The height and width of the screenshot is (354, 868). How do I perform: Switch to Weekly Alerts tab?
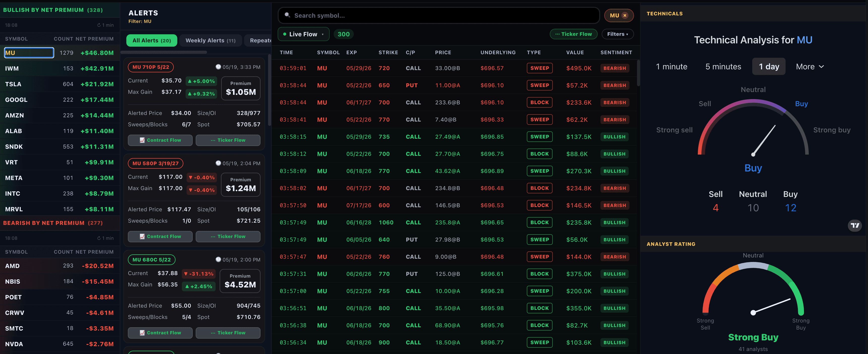click(x=211, y=40)
